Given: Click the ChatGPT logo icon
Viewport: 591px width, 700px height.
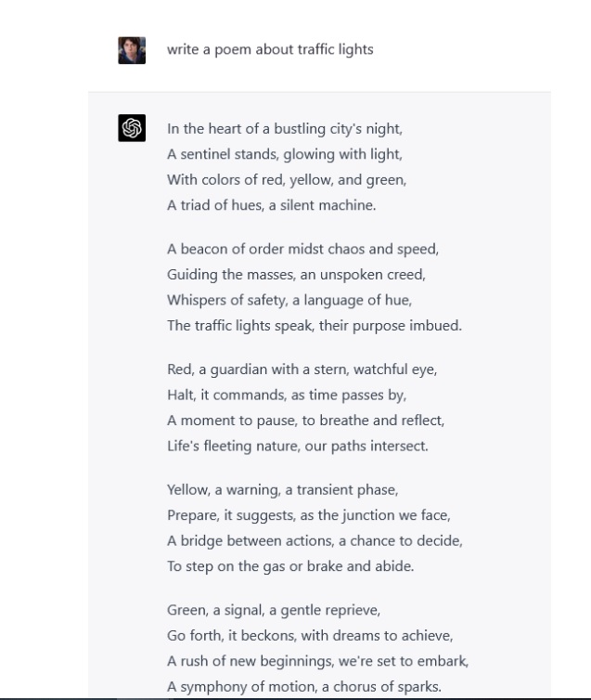Looking at the screenshot, I should click(132, 128).
